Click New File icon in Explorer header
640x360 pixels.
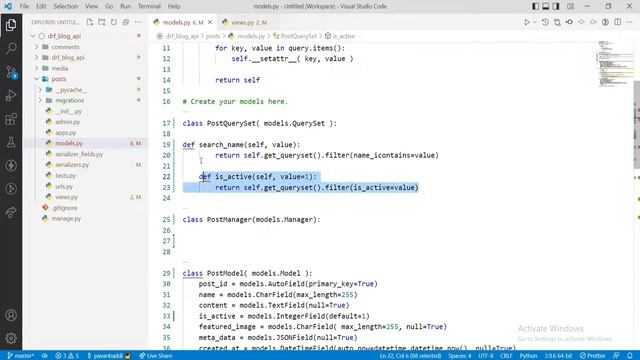[90, 22]
